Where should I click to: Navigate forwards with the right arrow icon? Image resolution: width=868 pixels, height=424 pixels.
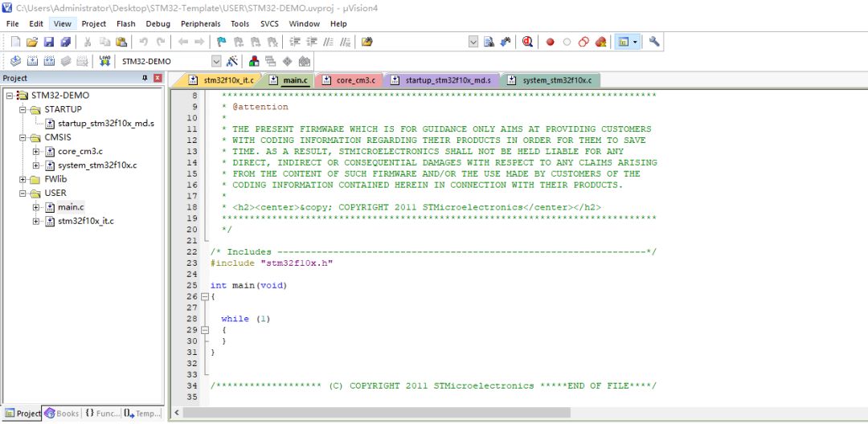click(199, 42)
